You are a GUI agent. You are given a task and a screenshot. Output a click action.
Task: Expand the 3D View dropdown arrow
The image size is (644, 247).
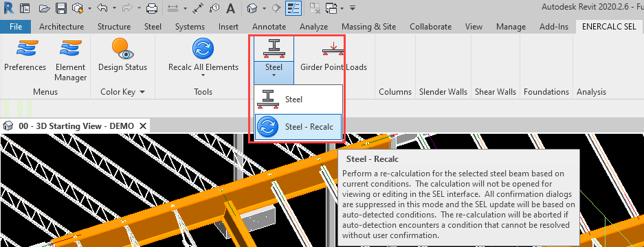pos(264,8)
